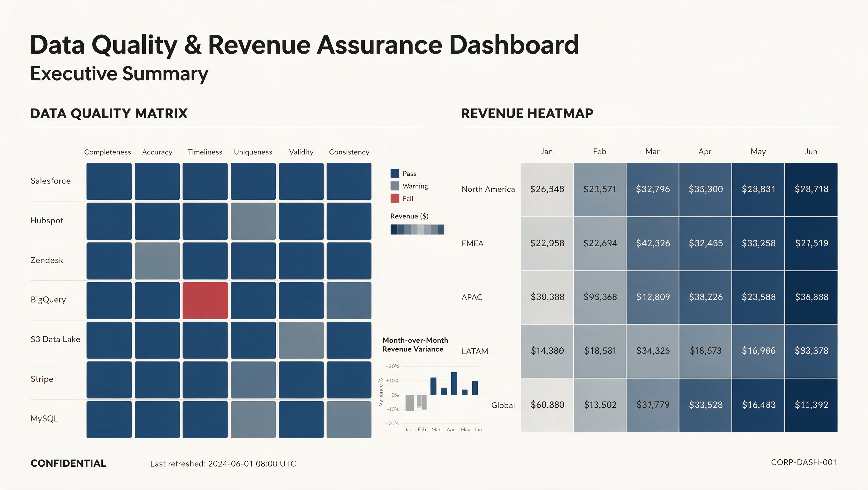Screen dimensions: 868x490
Task: Click the Uniqueness column header
Action: [x=253, y=152]
